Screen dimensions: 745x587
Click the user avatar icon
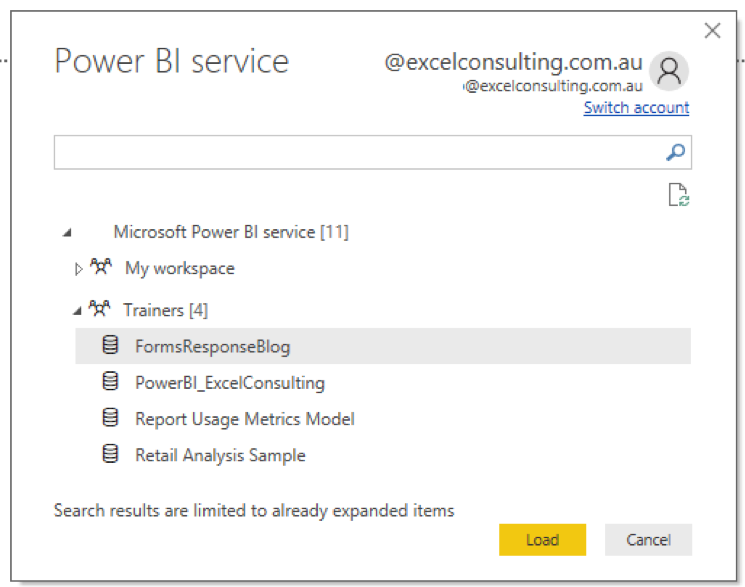(668, 71)
